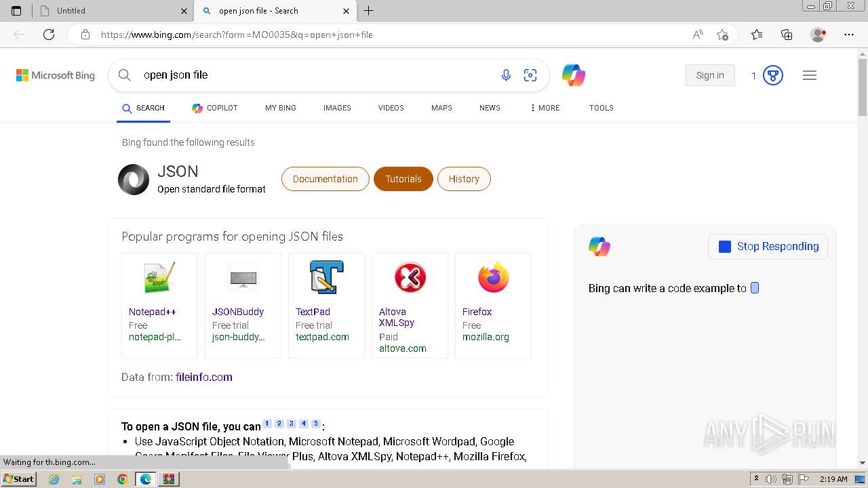Click the JSONBuddy program icon
This screenshot has width=868, height=488.
click(243, 278)
